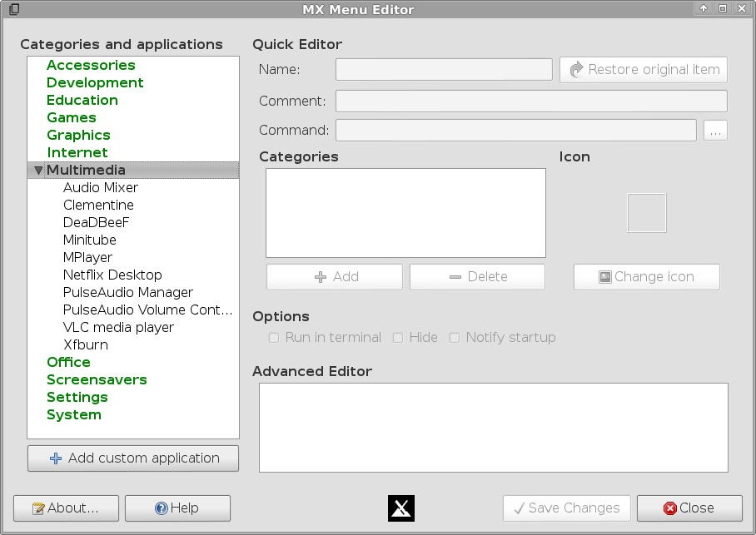The width and height of the screenshot is (756, 535).
Task: Click the Change icon button
Action: [647, 277]
